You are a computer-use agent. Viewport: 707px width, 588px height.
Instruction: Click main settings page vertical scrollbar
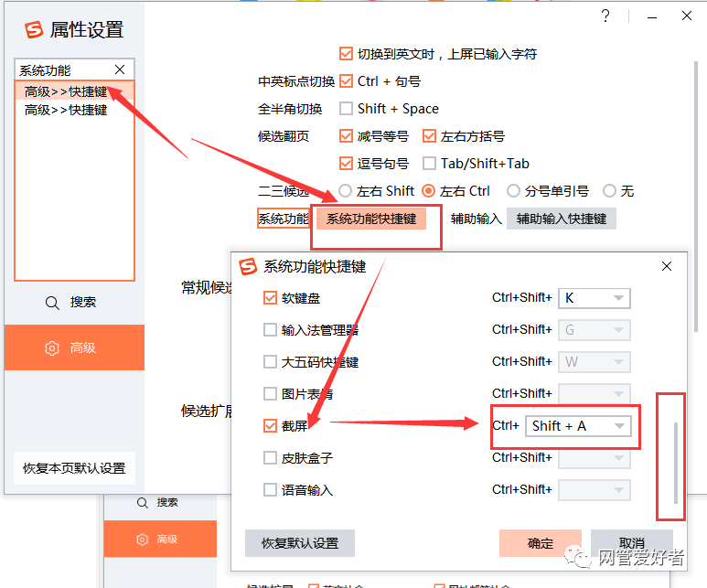tap(696, 196)
